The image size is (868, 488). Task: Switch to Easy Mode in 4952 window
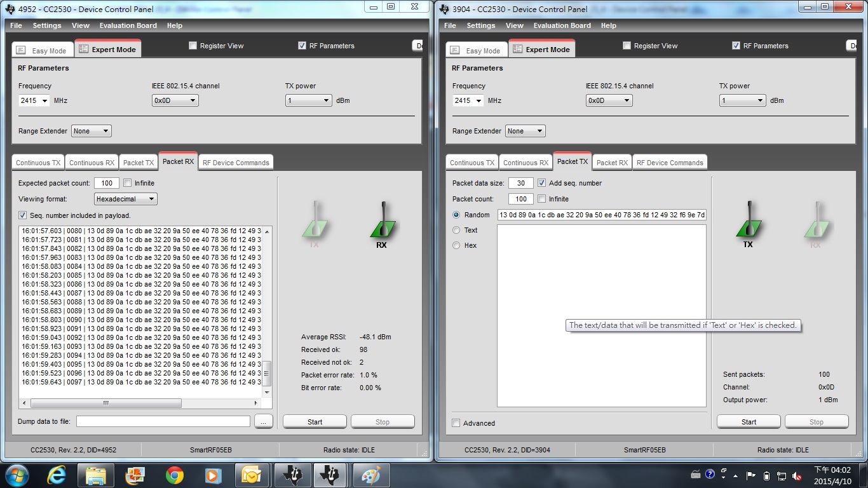click(43, 51)
